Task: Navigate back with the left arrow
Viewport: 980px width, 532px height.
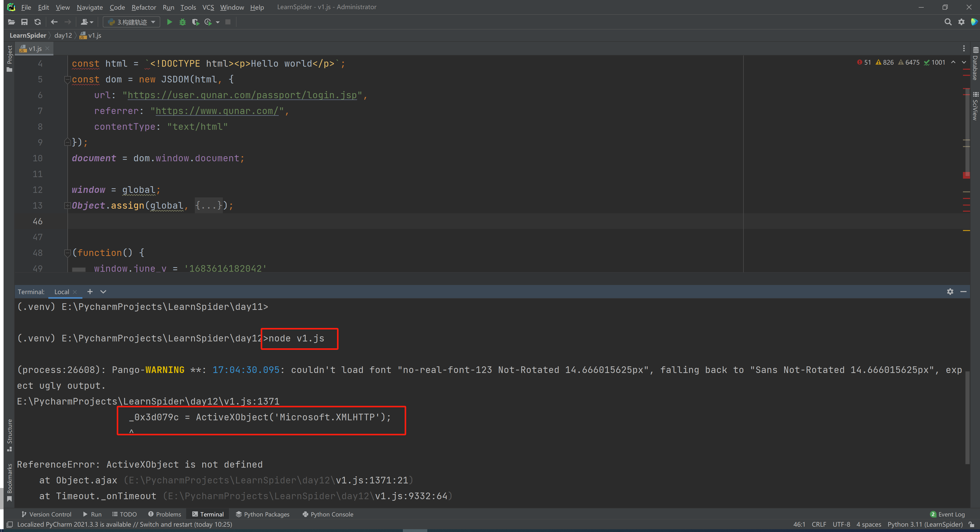Action: pos(54,22)
